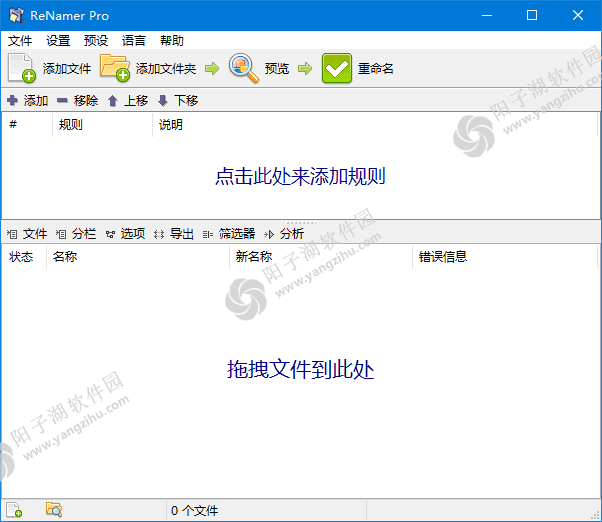The image size is (602, 522).
Task: Click the 规则 column header
Action: [x=103, y=124]
